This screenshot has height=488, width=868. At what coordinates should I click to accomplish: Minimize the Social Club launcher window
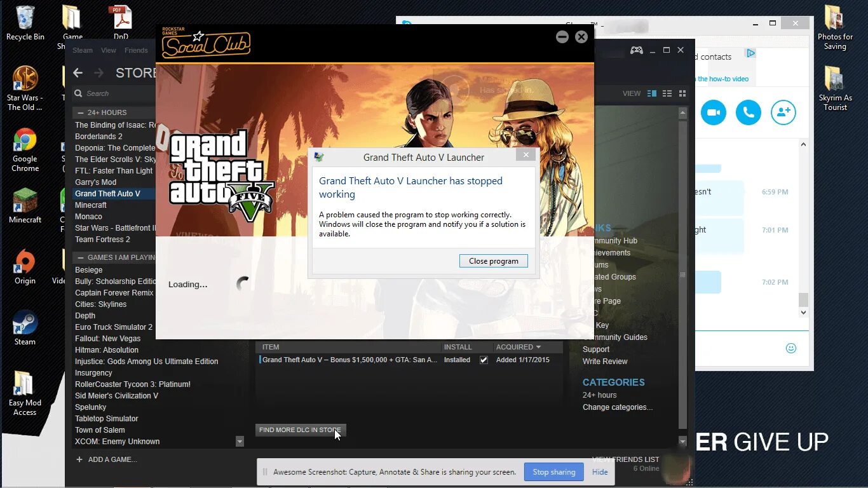[562, 37]
